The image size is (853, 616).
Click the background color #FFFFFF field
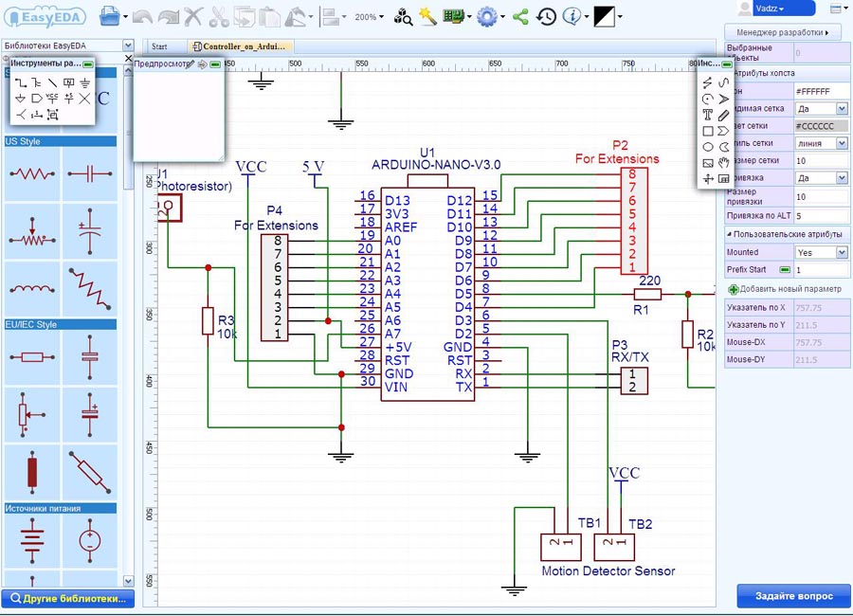[821, 91]
